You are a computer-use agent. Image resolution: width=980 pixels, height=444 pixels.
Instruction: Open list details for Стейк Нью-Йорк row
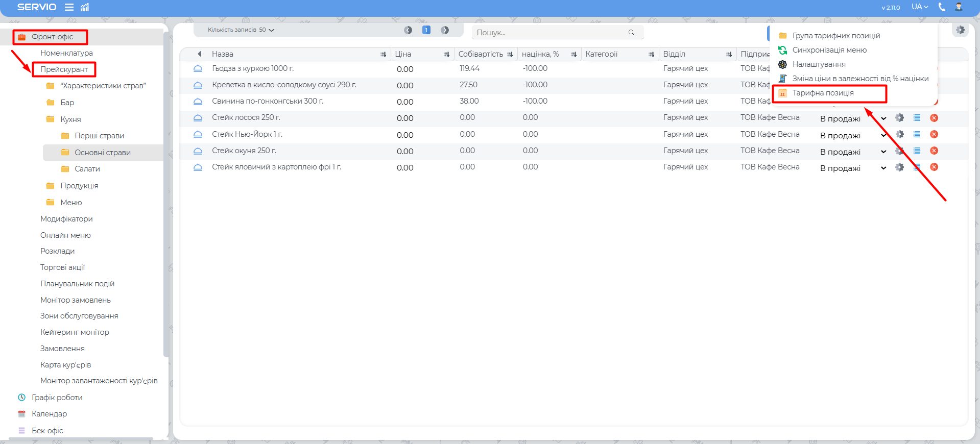click(917, 134)
